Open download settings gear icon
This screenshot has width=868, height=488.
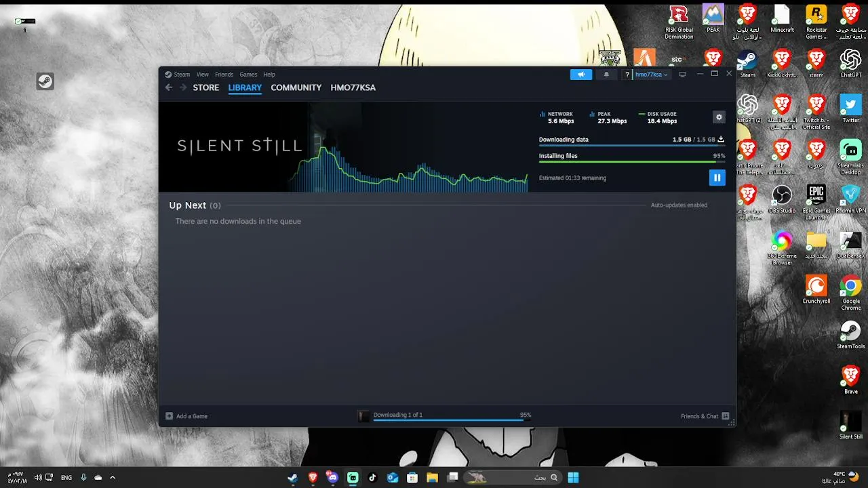pyautogui.click(x=719, y=117)
